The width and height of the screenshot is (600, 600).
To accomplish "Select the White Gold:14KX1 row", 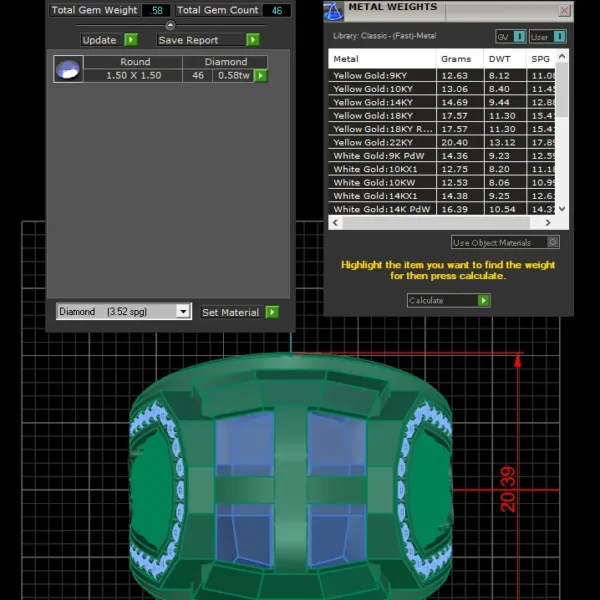I will pos(442,196).
